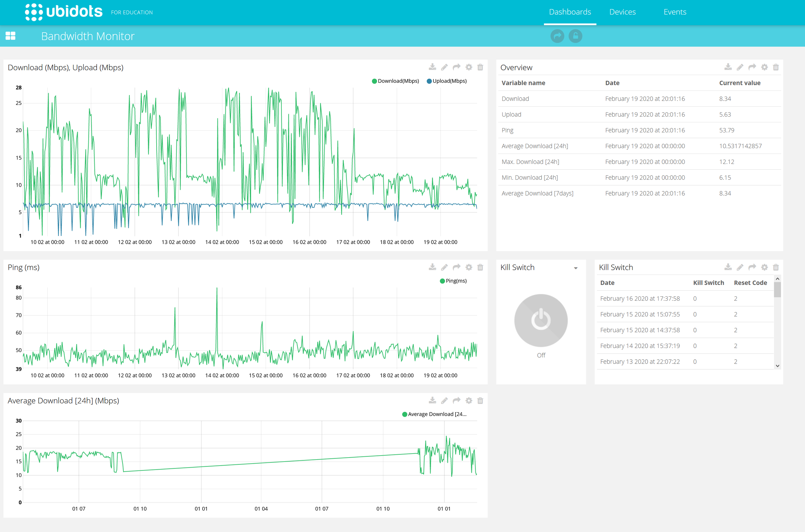The image size is (805, 532).
Task: Download data from the Download/Upload chart
Action: point(432,67)
